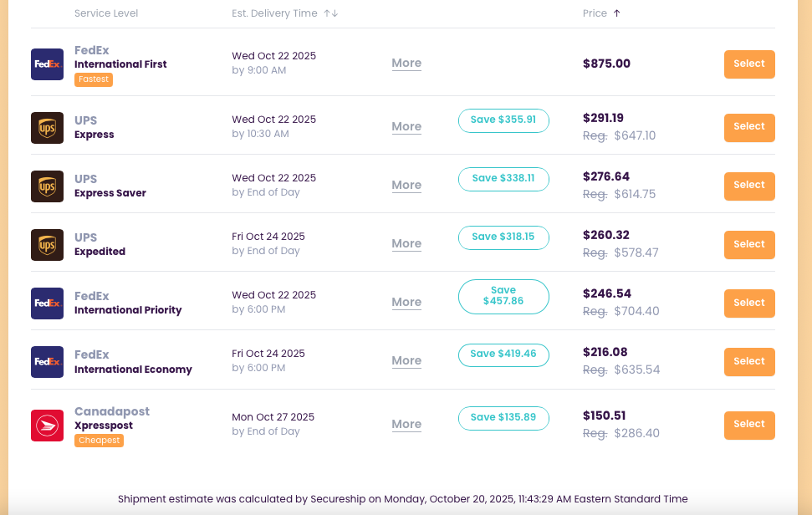
Task: Click the Service Level column header
Action: (x=106, y=13)
